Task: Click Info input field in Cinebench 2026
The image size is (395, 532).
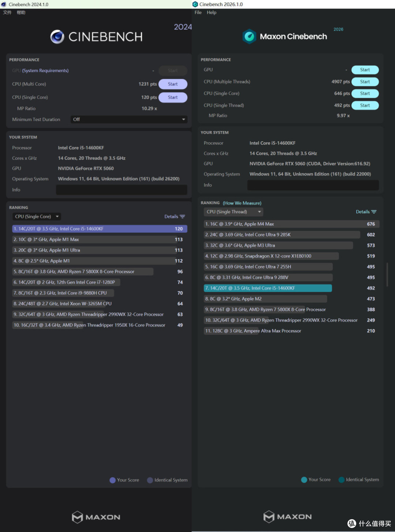Action: (313, 185)
